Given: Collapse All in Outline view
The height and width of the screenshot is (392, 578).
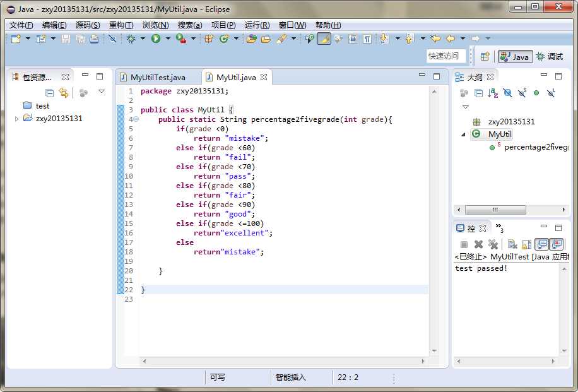Looking at the screenshot, I should [478, 93].
